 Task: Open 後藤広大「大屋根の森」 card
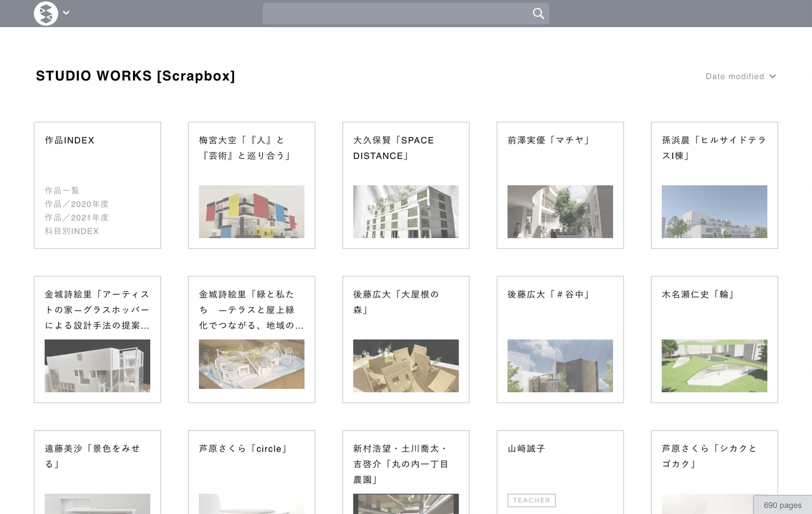click(406, 340)
